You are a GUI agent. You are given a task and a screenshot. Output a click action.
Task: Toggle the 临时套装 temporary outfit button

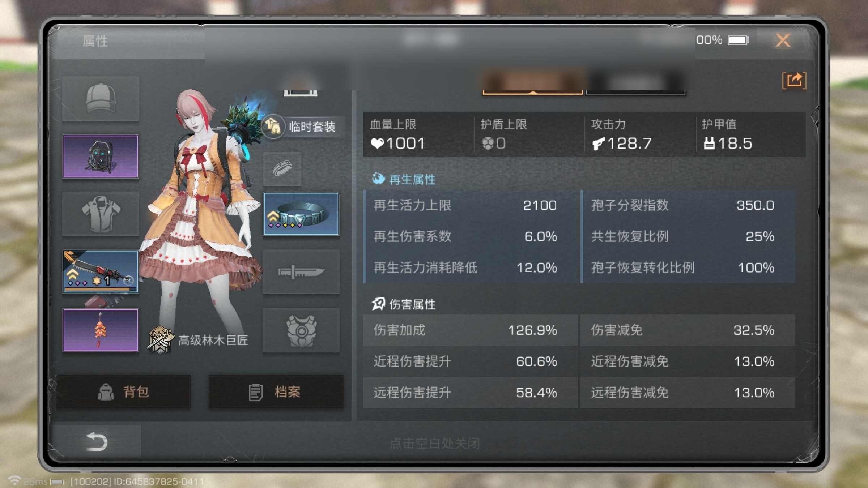pos(302,127)
